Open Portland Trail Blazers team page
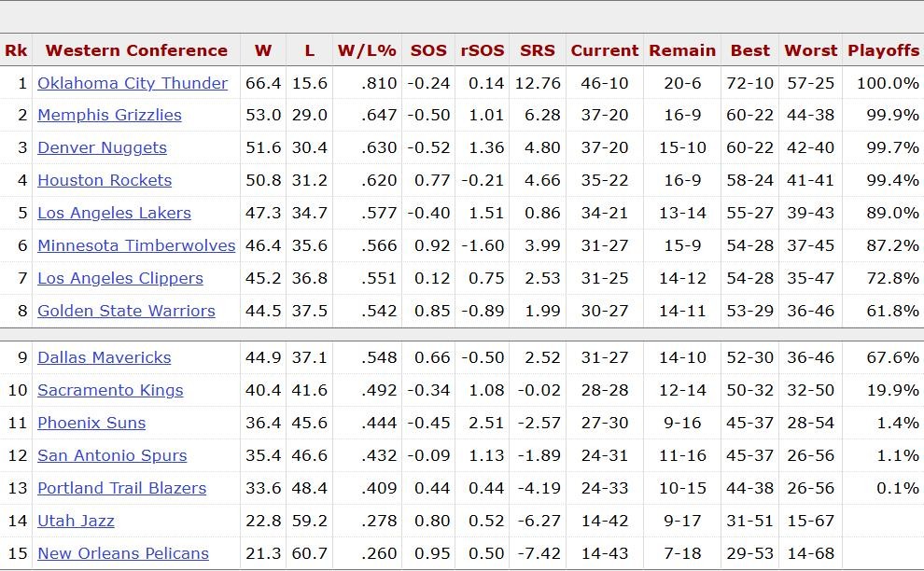Viewport: 924px width, 571px height. point(121,488)
